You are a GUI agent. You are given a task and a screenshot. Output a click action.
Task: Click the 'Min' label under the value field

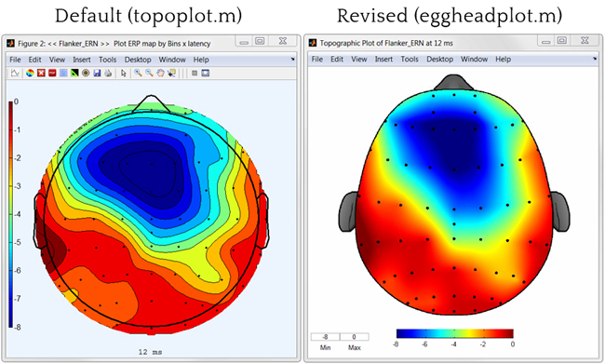325,347
